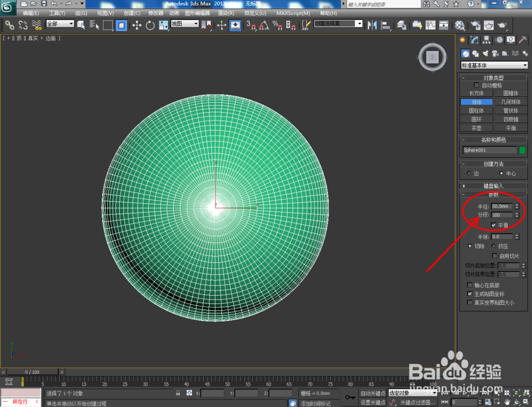Open the 全部 selection filter dropdown

[60, 24]
